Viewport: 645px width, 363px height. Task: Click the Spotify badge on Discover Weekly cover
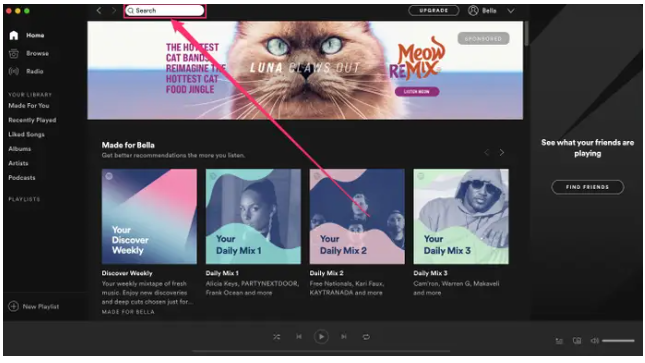tap(109, 176)
